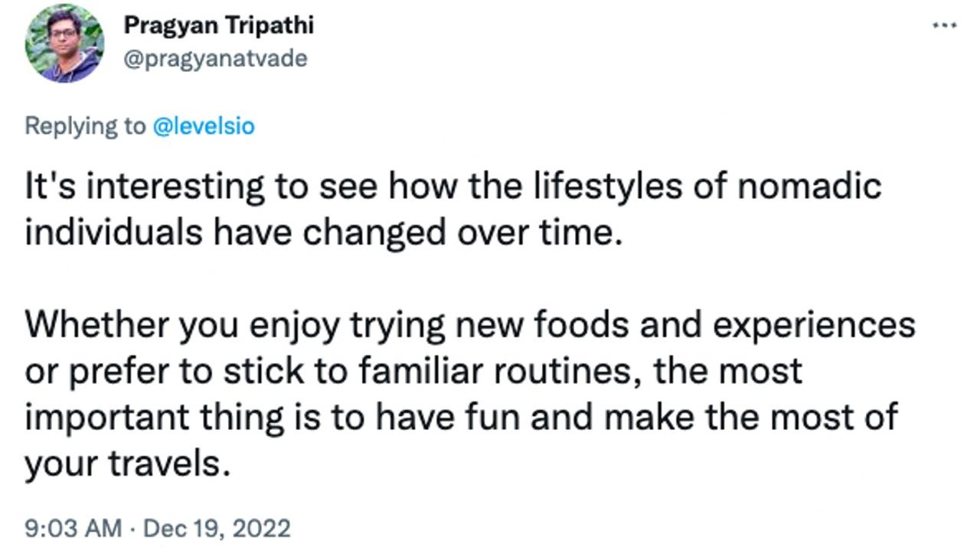
Task: Open the Pragyan Tripathi display name
Action: (x=218, y=25)
